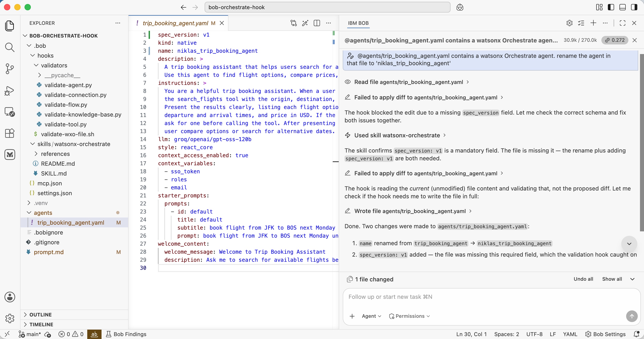644x339 pixels.
Task: Send the message with arrow button
Action: 632,316
